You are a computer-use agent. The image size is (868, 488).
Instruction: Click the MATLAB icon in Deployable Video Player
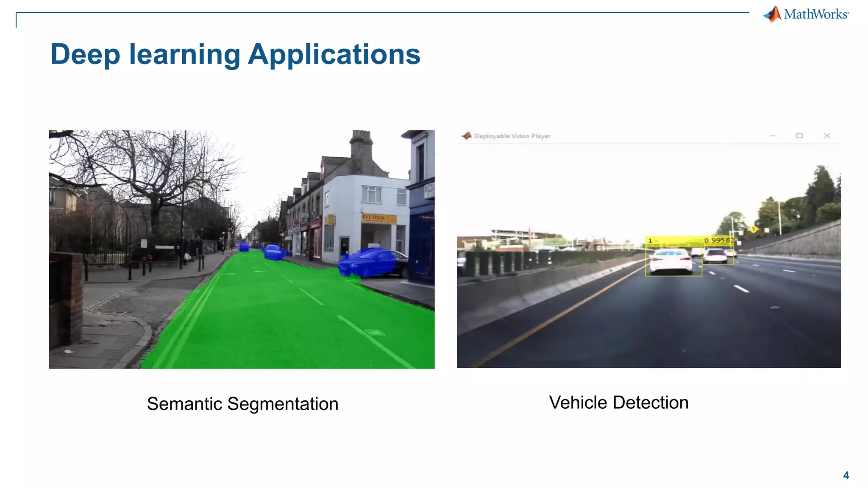point(467,136)
